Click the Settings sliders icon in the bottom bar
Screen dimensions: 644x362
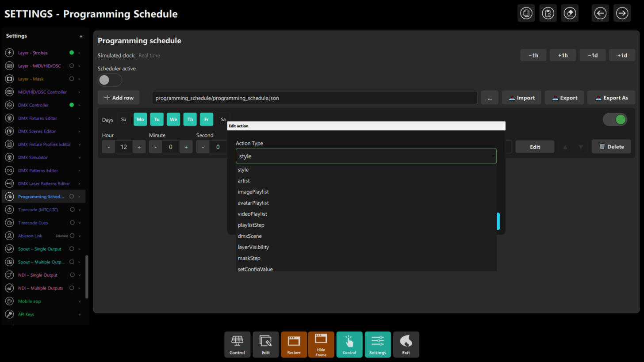click(378, 344)
